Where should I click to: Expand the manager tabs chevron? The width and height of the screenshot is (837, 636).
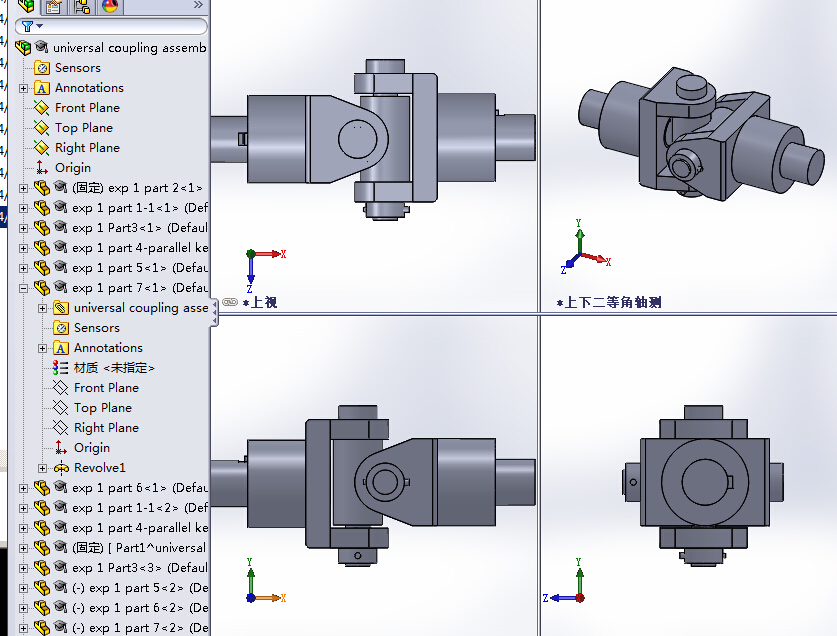[x=198, y=5]
